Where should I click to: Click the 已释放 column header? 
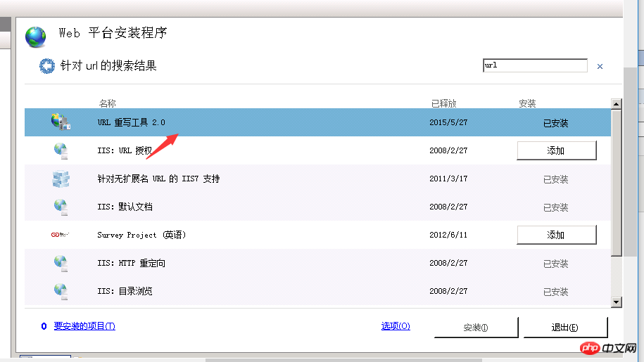pos(444,103)
